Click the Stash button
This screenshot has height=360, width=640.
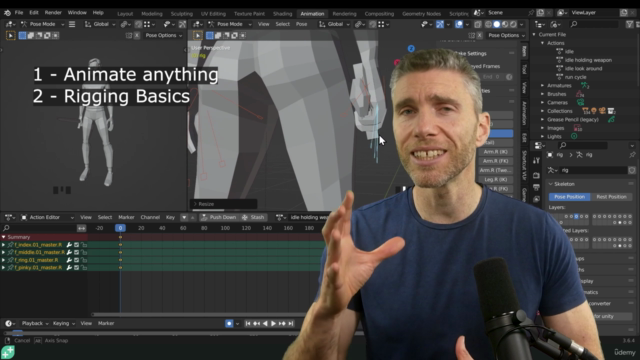[253, 218]
